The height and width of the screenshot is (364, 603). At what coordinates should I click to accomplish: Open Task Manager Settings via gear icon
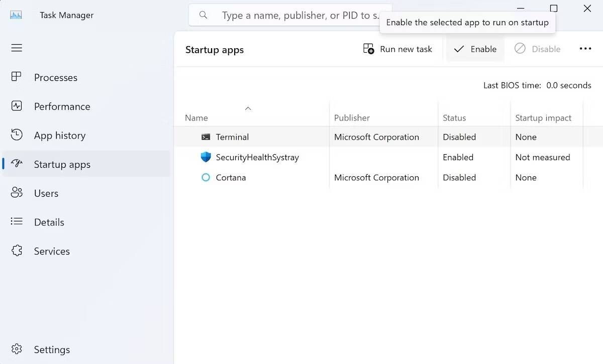tap(17, 349)
